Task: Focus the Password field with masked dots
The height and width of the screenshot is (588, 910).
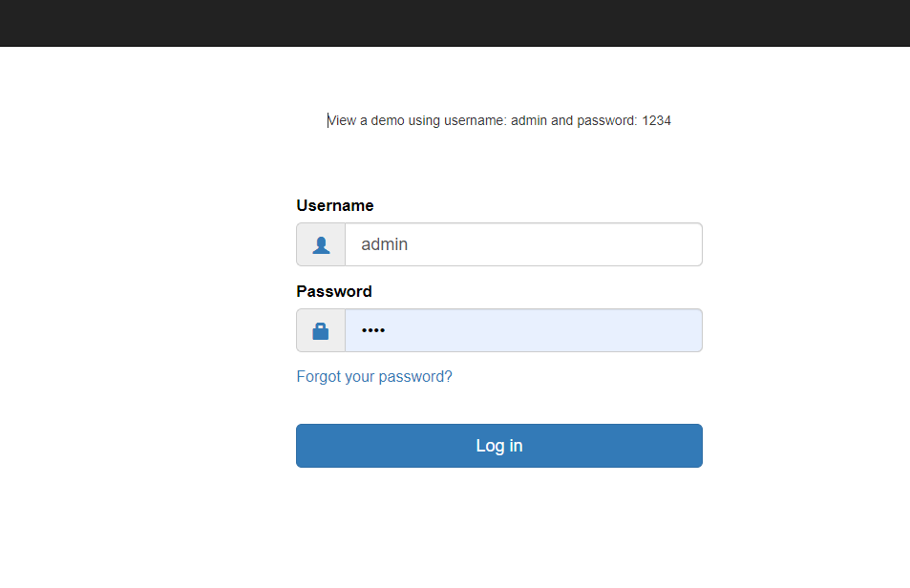Action: pyautogui.click(x=523, y=330)
